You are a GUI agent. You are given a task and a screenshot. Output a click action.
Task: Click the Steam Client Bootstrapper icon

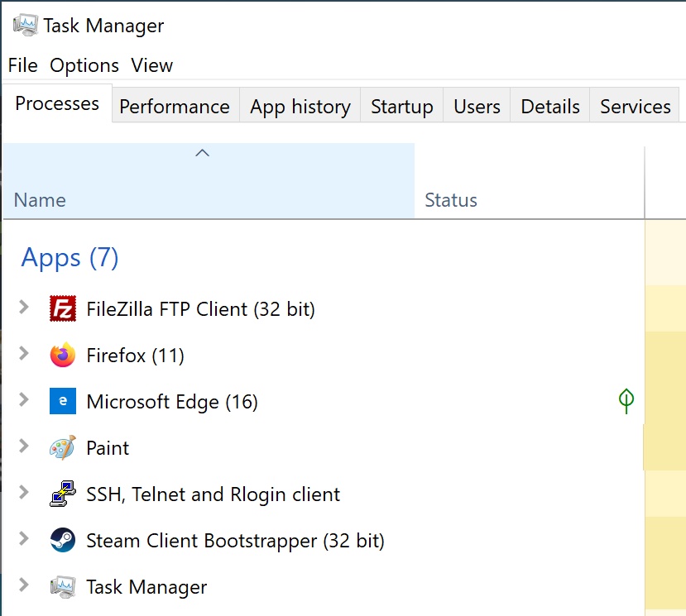63,540
